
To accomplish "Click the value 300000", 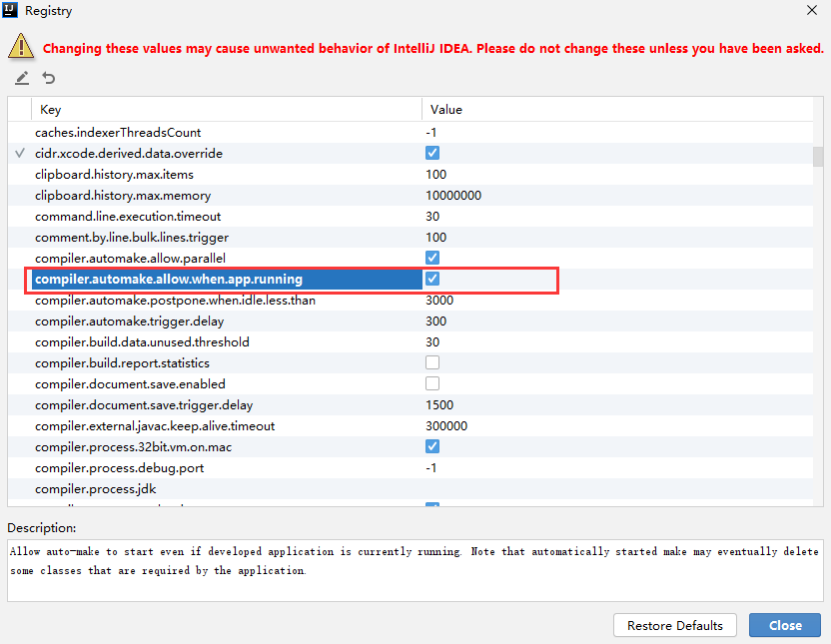I will pos(446,426).
